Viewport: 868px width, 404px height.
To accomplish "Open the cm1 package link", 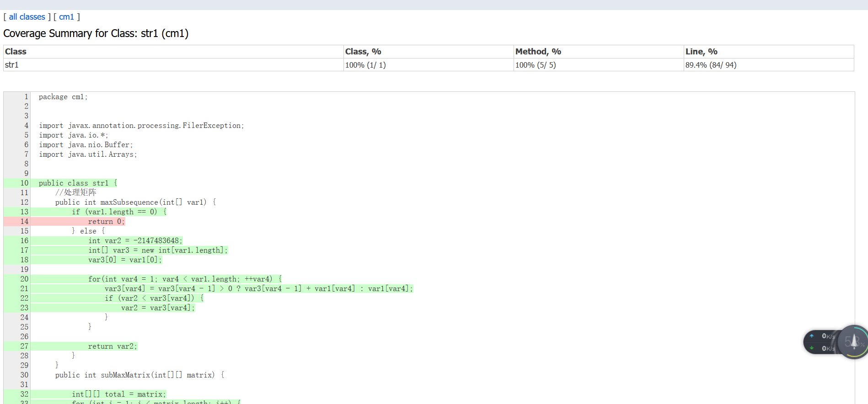I will point(66,17).
